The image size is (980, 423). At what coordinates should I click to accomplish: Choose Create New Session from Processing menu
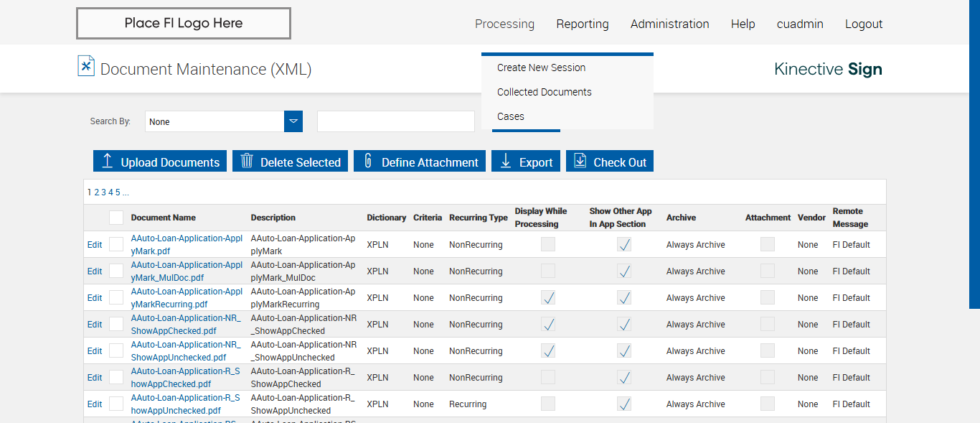(x=541, y=68)
